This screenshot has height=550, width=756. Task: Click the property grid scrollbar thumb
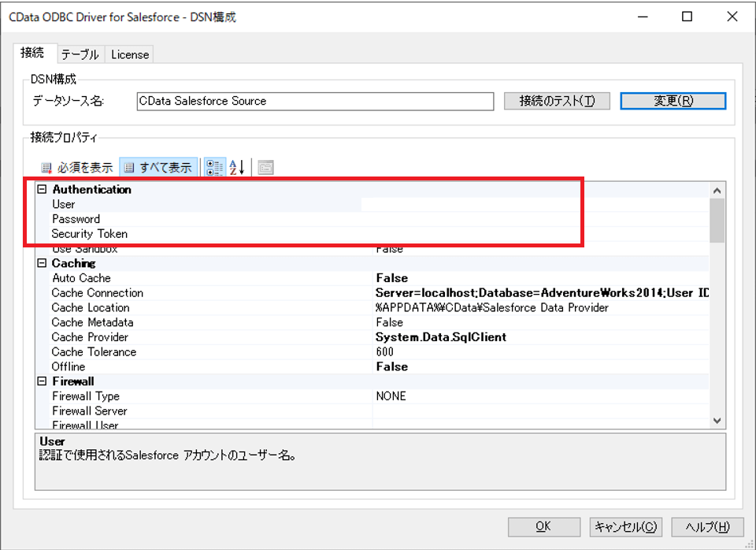coord(717,221)
